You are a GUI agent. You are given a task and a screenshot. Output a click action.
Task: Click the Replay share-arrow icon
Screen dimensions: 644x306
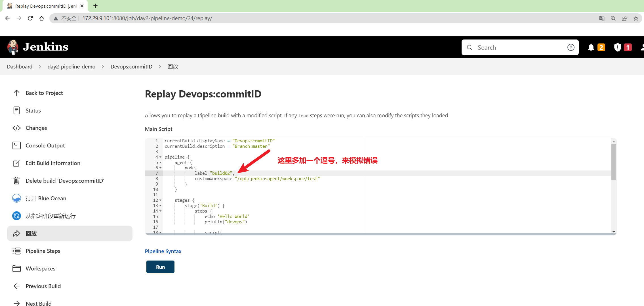[16, 234]
